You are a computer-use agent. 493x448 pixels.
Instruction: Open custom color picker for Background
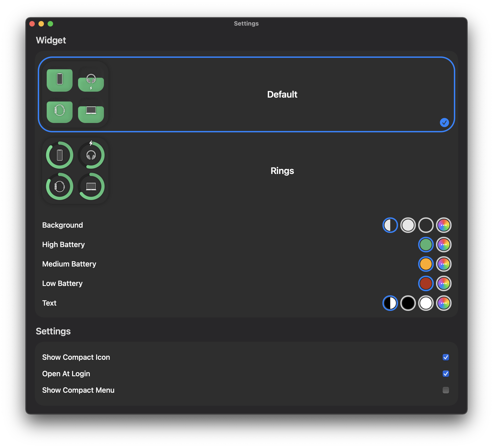pyautogui.click(x=444, y=225)
